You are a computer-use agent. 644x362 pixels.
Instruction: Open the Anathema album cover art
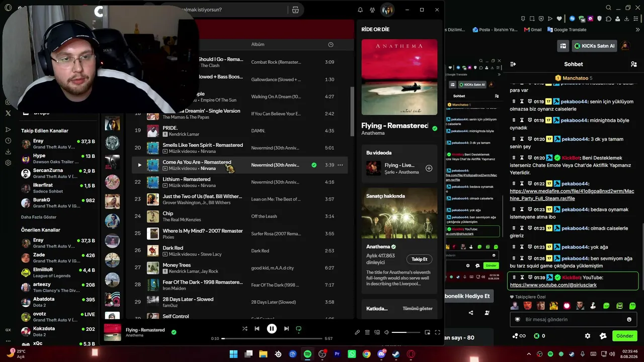[399, 77]
